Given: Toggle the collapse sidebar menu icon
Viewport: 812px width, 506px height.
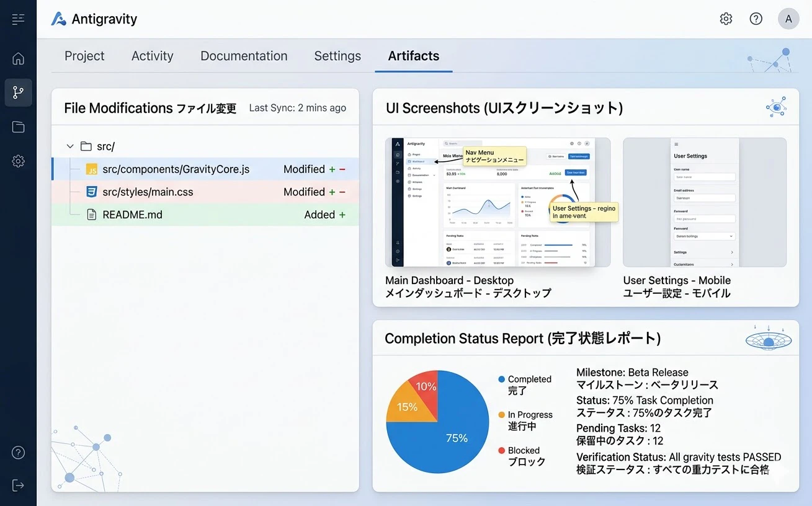Looking at the screenshot, I should pyautogui.click(x=18, y=19).
